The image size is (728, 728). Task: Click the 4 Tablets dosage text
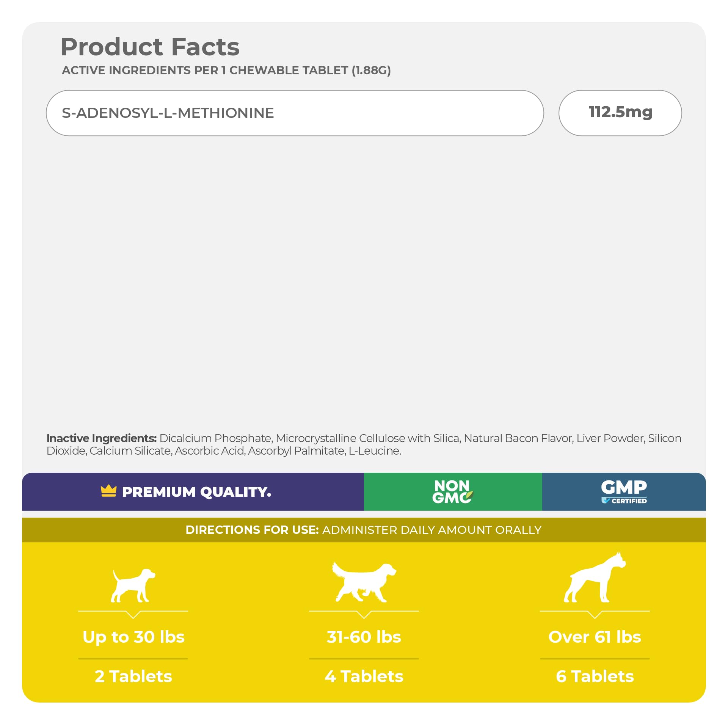point(364,676)
